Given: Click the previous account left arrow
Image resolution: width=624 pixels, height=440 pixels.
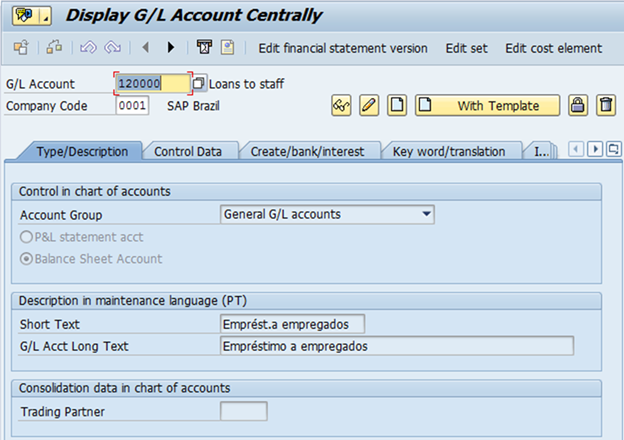Looking at the screenshot, I should [x=146, y=48].
